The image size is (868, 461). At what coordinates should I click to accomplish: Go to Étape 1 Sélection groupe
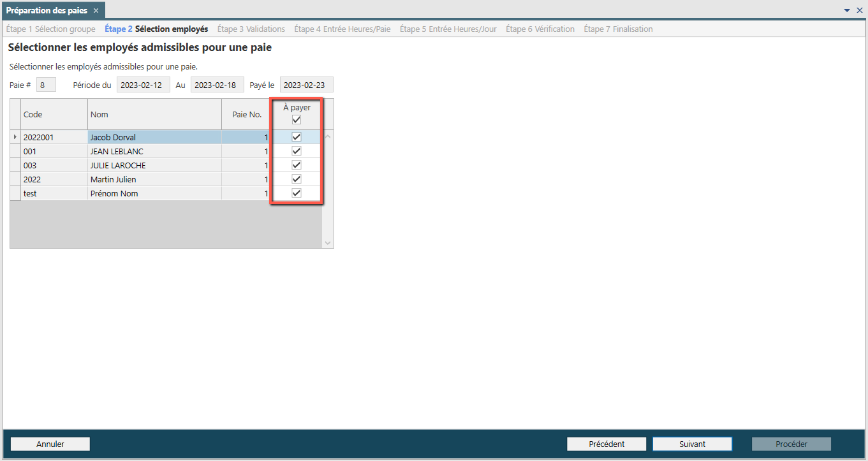[x=50, y=29]
